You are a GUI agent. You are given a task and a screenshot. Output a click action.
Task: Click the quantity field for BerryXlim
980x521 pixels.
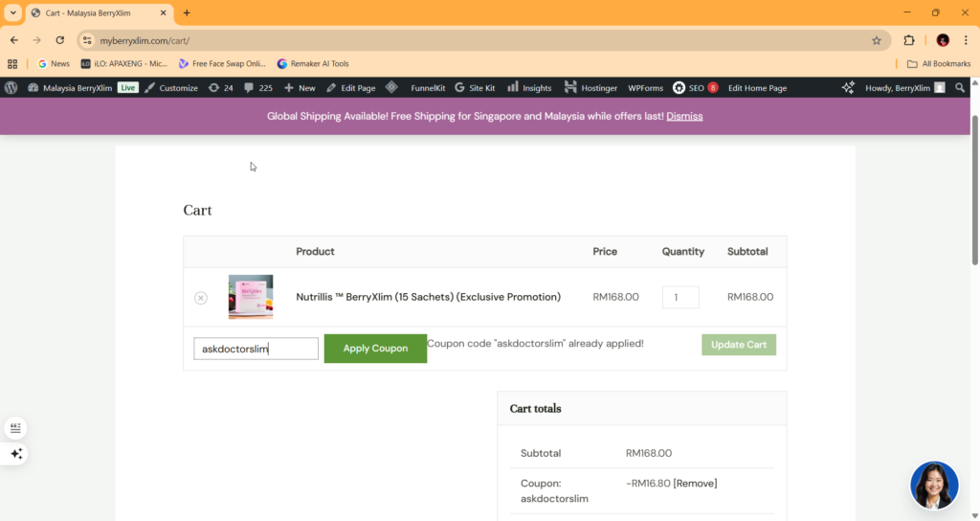(x=679, y=297)
